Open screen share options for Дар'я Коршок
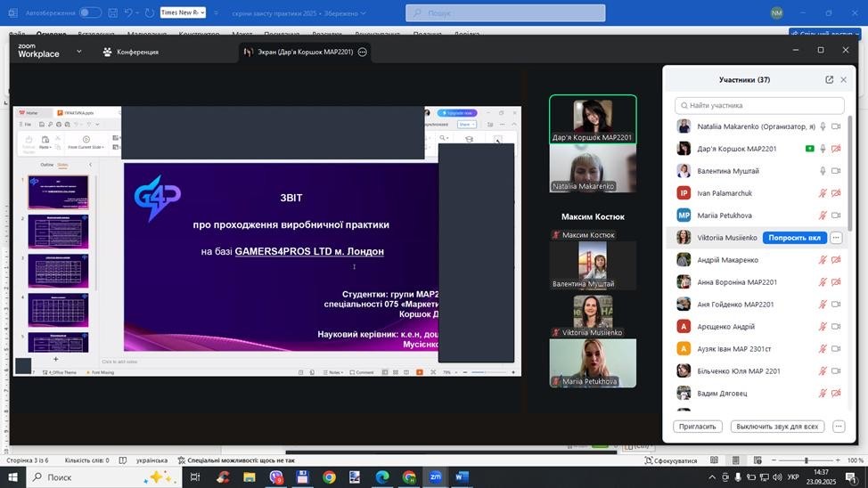Viewport: 868px width, 488px height. click(363, 52)
